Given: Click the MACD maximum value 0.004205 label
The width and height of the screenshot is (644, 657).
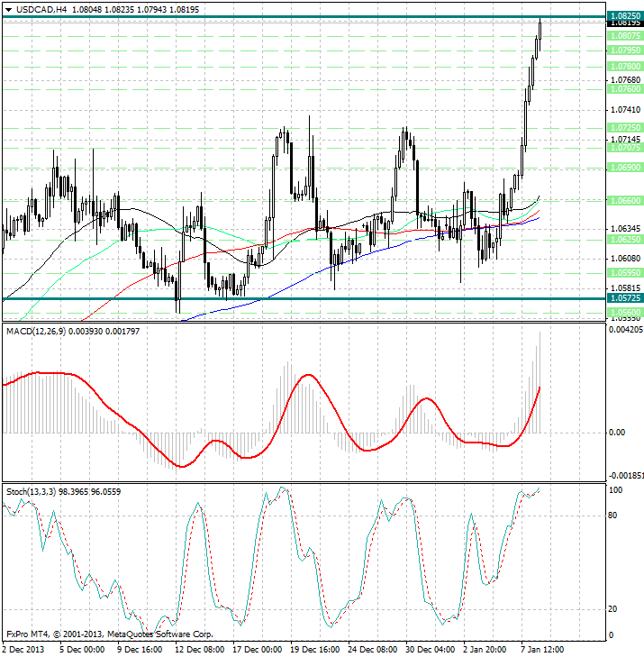Looking at the screenshot, I should 624,330.
